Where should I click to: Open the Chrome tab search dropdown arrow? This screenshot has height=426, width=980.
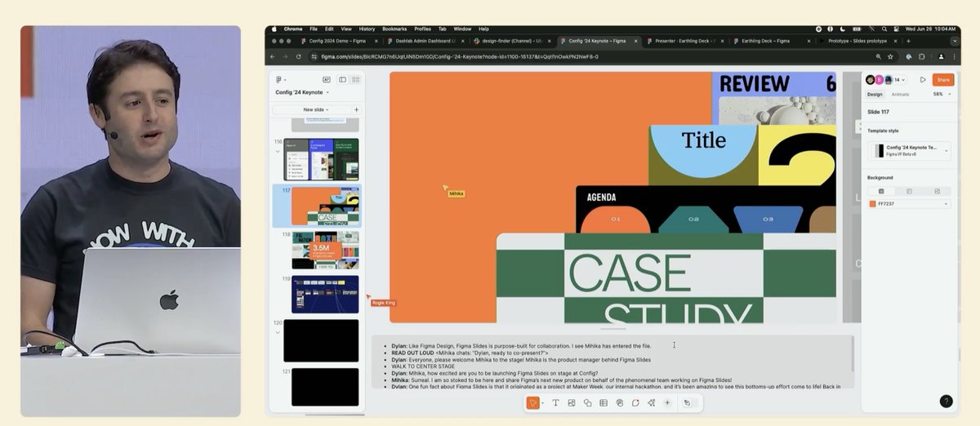pos(954,40)
